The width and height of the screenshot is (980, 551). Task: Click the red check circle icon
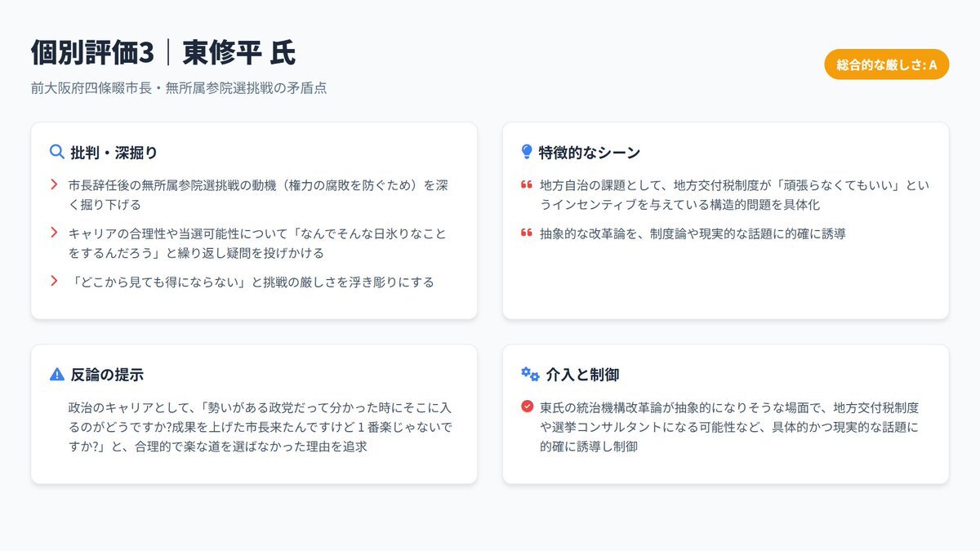click(527, 407)
